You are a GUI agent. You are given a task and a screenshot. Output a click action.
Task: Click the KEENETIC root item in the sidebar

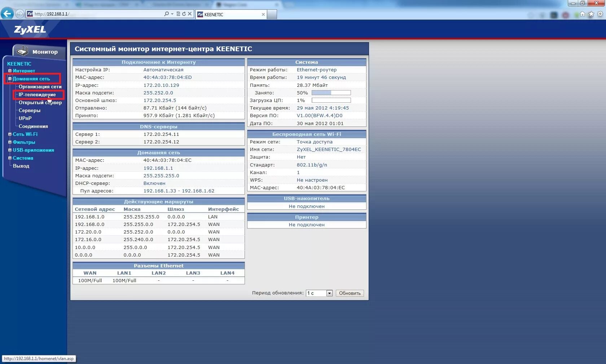(x=19, y=64)
